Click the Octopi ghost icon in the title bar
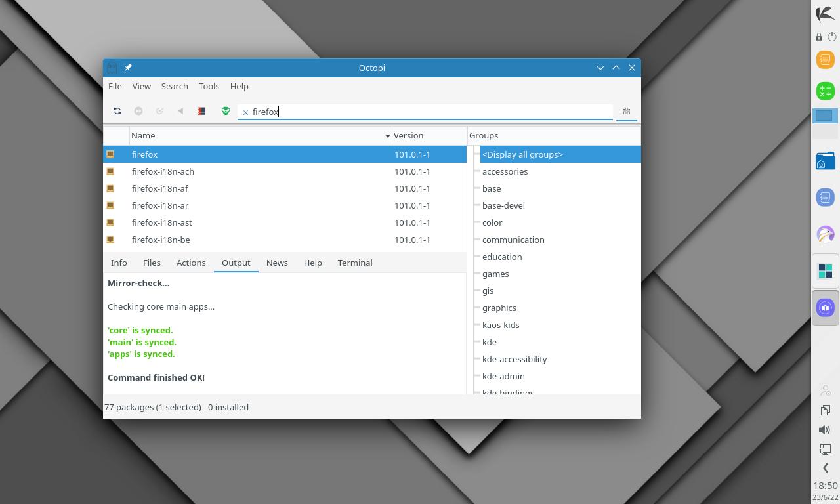This screenshot has width=840, height=504. (x=112, y=68)
